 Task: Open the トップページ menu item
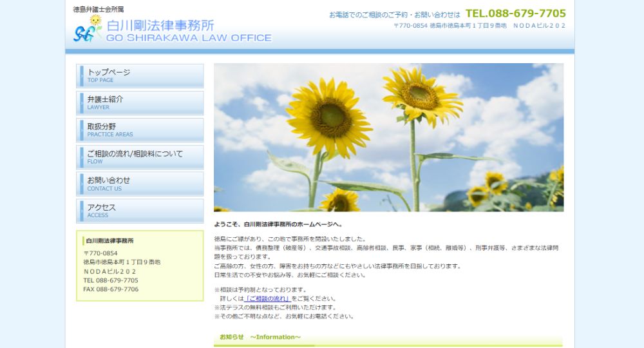pos(140,75)
